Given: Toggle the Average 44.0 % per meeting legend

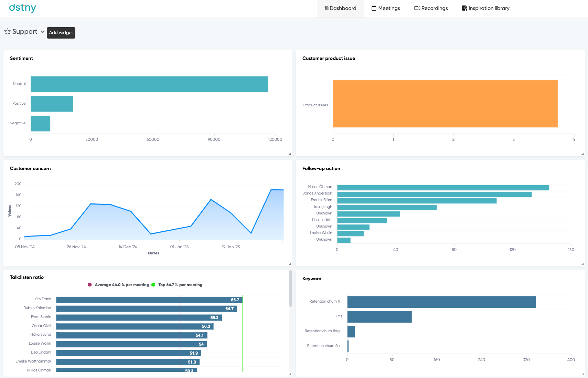Looking at the screenshot, I should [118, 285].
